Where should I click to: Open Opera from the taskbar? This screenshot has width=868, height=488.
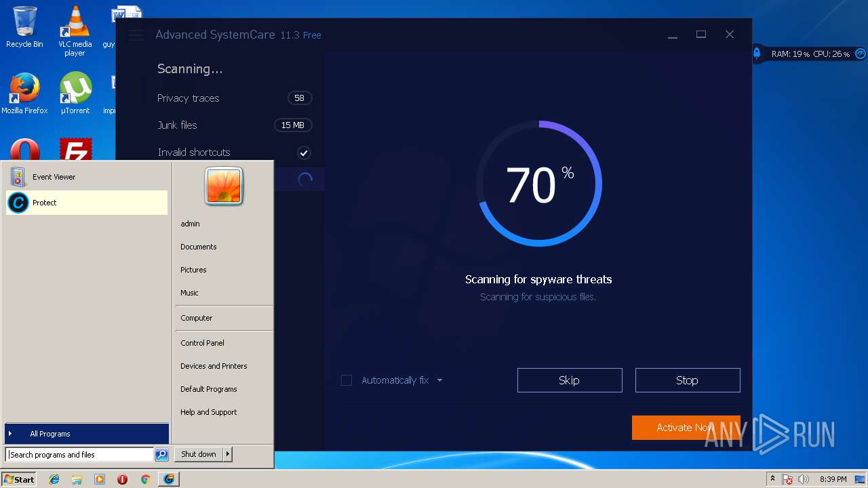(122, 479)
